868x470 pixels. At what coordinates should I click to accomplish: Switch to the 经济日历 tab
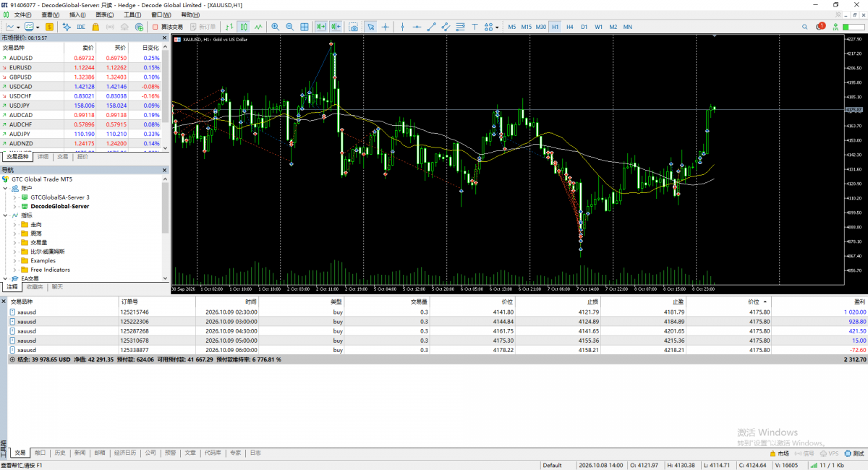125,453
